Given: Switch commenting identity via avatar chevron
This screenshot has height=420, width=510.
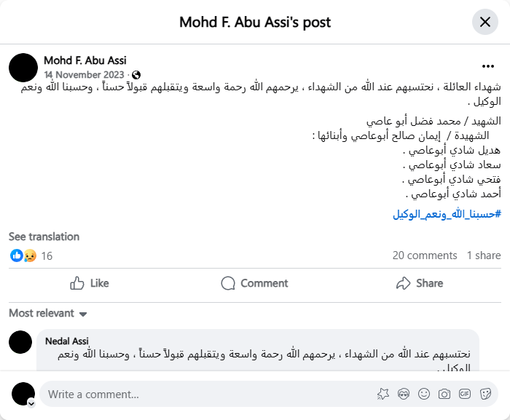Looking at the screenshot, I should (x=31, y=403).
